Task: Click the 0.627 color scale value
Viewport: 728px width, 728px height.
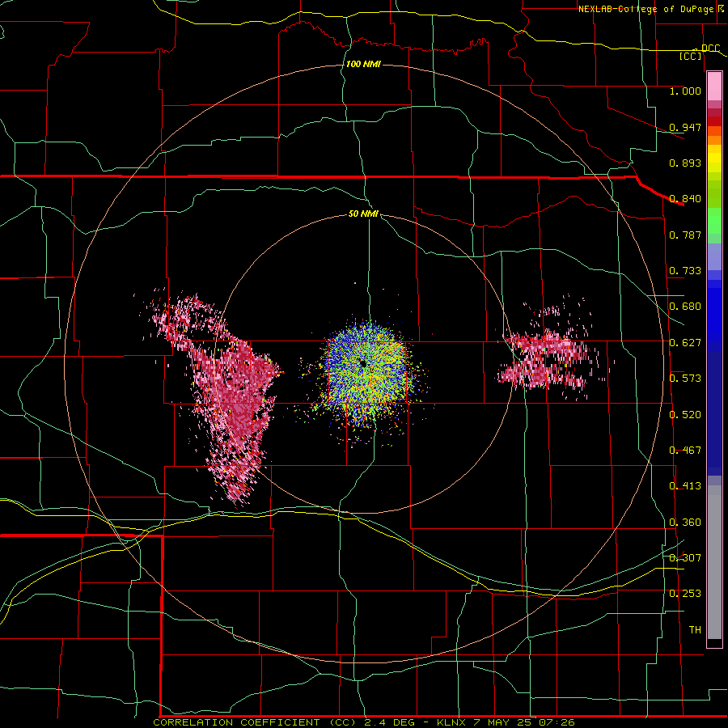Action: click(685, 343)
